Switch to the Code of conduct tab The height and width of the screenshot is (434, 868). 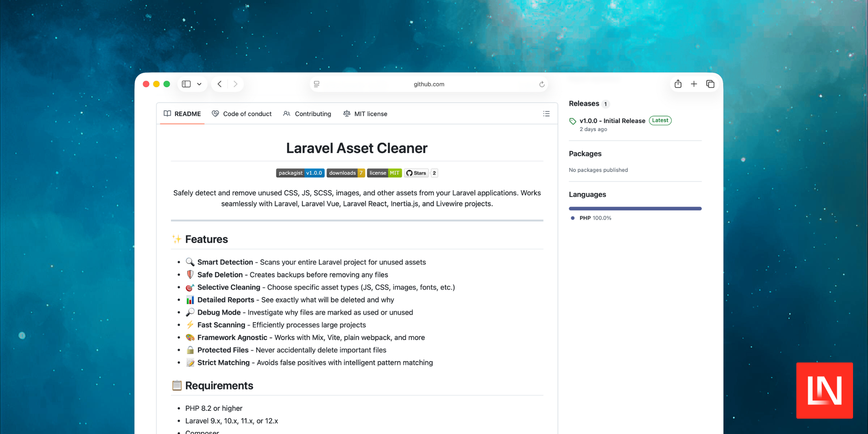[247, 114]
